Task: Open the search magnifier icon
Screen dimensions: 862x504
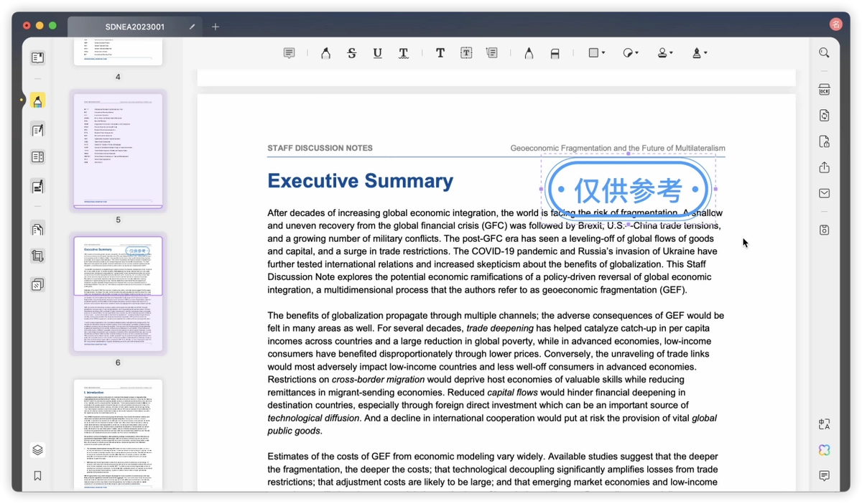Action: point(824,53)
